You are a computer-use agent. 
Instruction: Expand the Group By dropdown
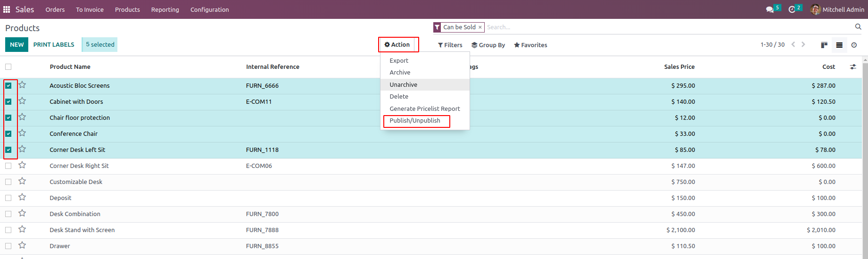click(488, 45)
